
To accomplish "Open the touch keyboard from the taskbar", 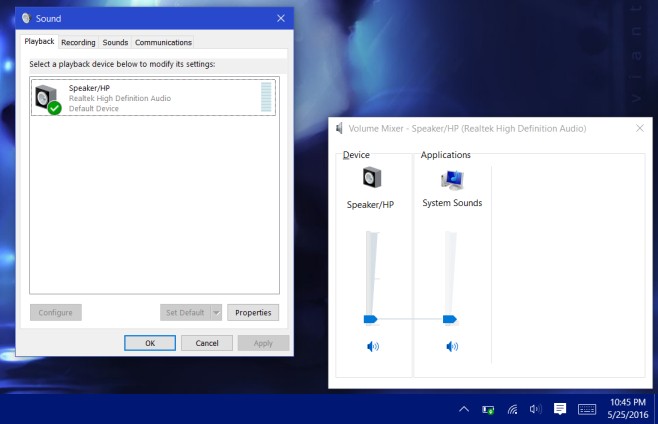I will pyautogui.click(x=587, y=409).
